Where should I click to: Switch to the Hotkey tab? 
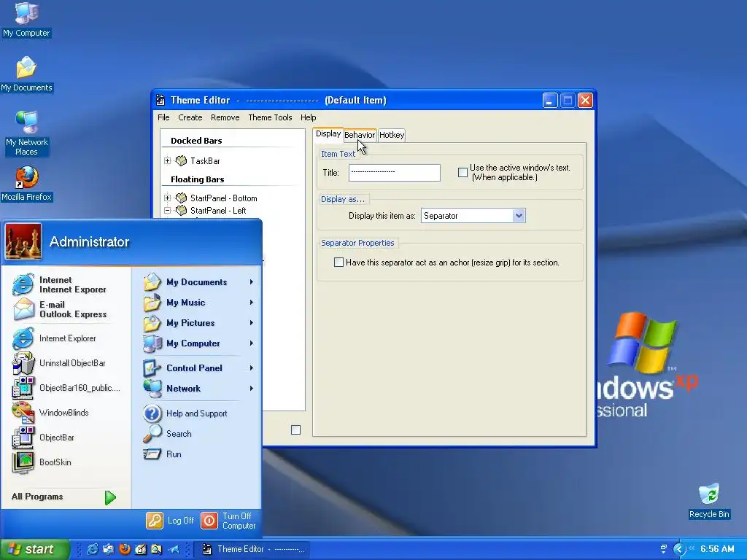tap(392, 135)
